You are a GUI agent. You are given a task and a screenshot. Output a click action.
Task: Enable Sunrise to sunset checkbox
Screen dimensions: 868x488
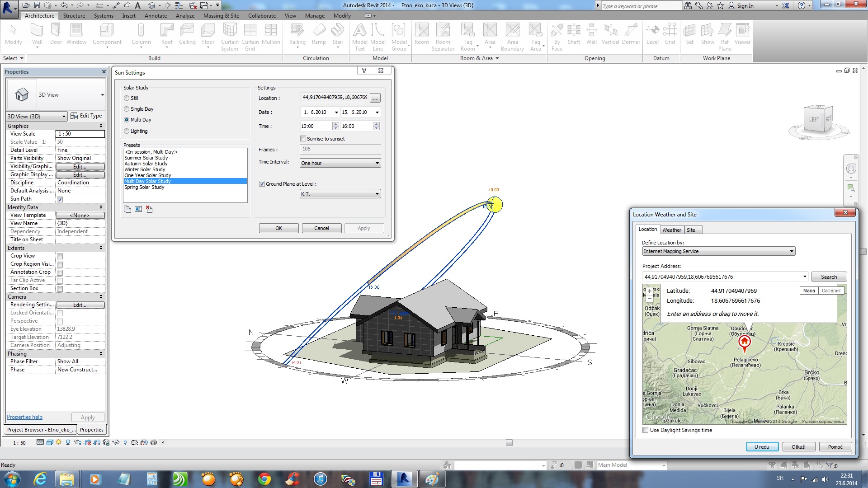click(303, 139)
